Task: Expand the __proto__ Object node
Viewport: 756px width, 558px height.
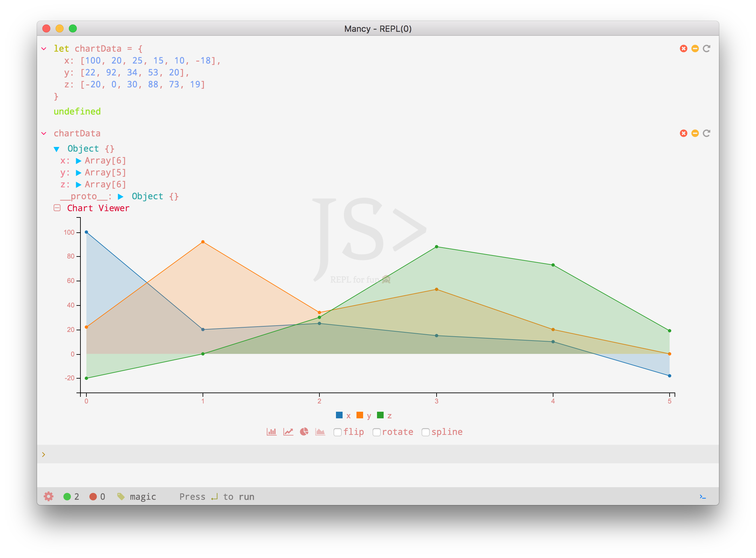Action: (120, 197)
